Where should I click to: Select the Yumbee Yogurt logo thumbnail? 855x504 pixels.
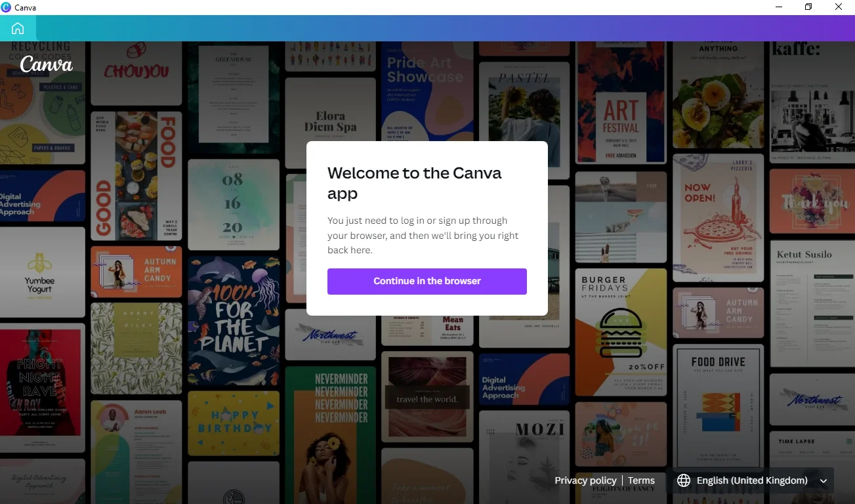pos(42,272)
